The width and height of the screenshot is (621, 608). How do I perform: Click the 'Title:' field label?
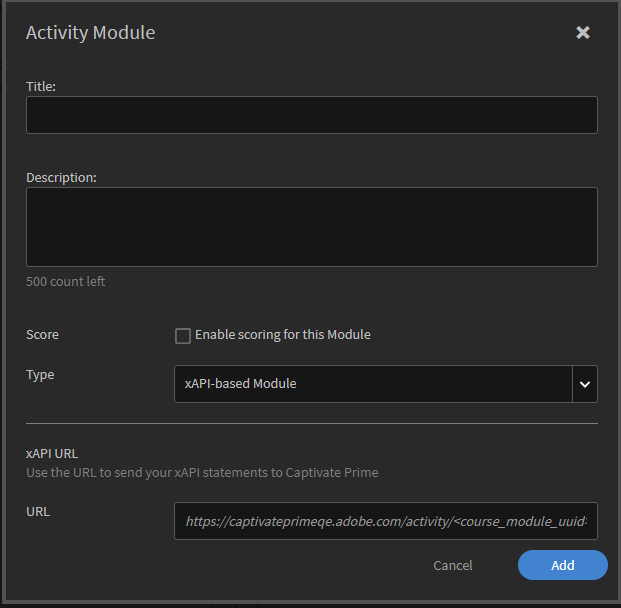coord(41,87)
